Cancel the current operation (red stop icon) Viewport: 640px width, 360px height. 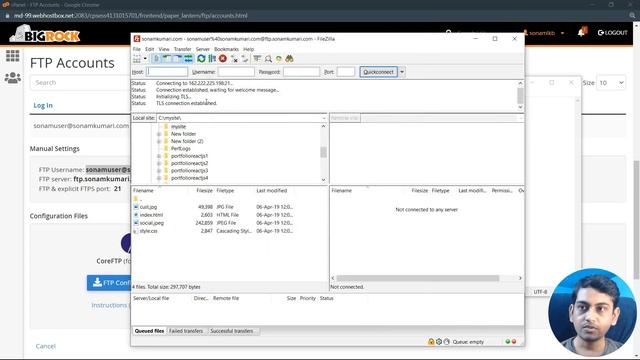(222, 59)
